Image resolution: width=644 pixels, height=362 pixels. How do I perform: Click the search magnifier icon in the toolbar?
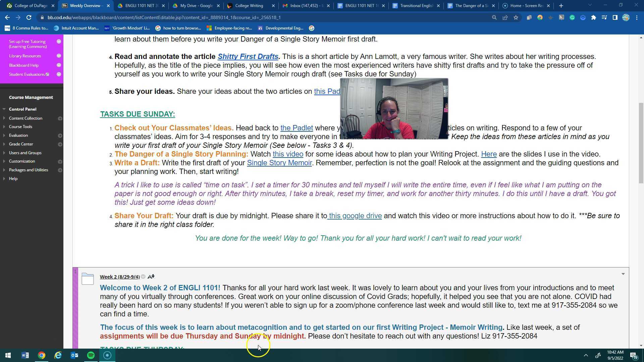pyautogui.click(x=494, y=17)
